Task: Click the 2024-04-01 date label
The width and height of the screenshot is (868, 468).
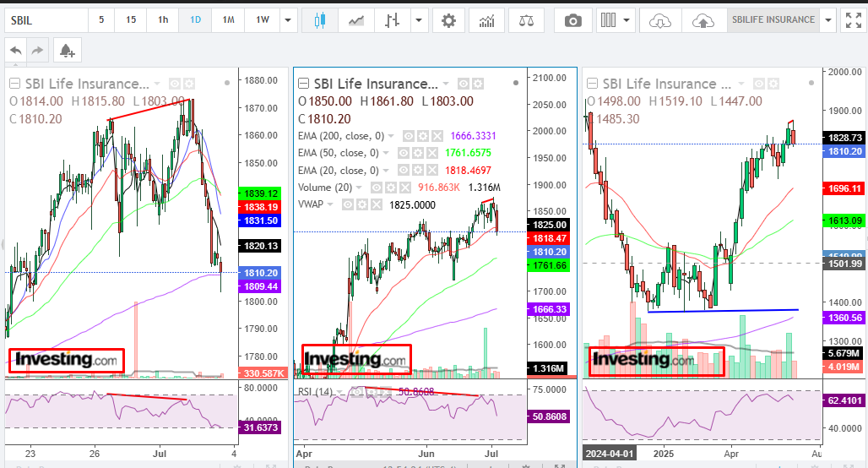Action: pos(610,454)
